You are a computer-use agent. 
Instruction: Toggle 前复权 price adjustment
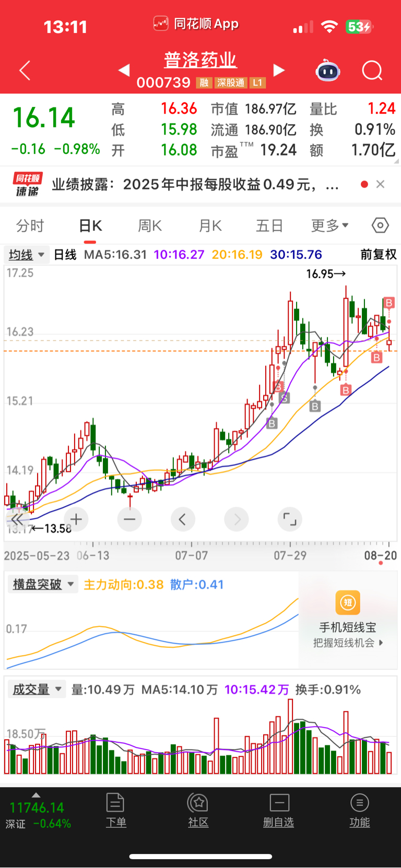click(379, 255)
